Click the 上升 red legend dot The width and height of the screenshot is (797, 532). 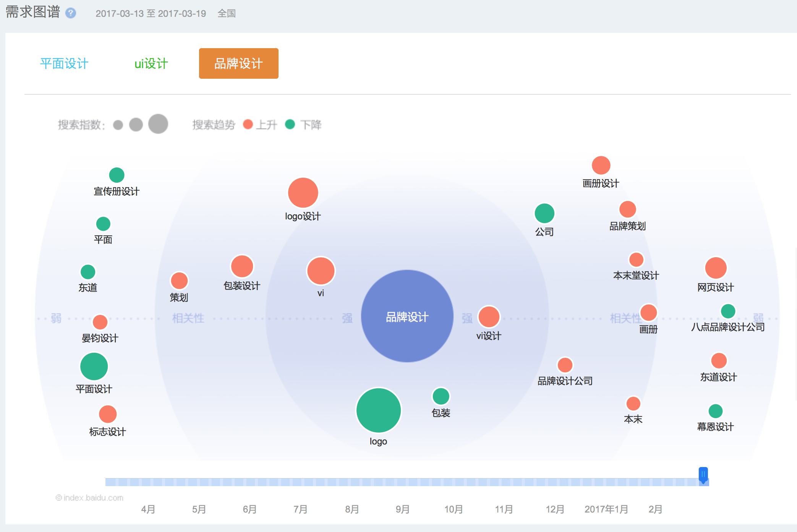click(248, 124)
